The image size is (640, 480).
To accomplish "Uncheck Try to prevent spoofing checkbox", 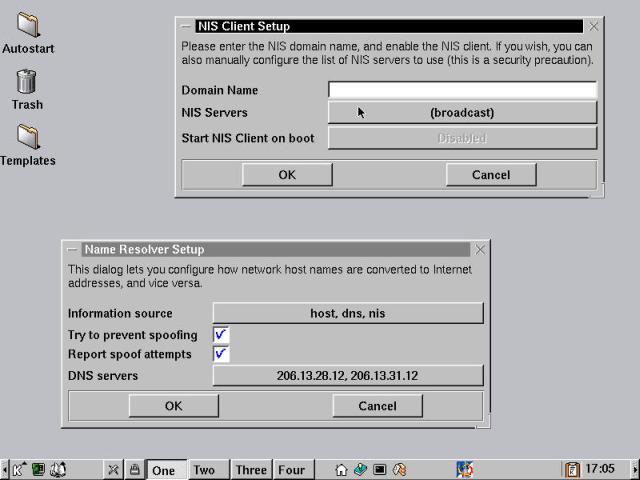I will pyautogui.click(x=221, y=335).
